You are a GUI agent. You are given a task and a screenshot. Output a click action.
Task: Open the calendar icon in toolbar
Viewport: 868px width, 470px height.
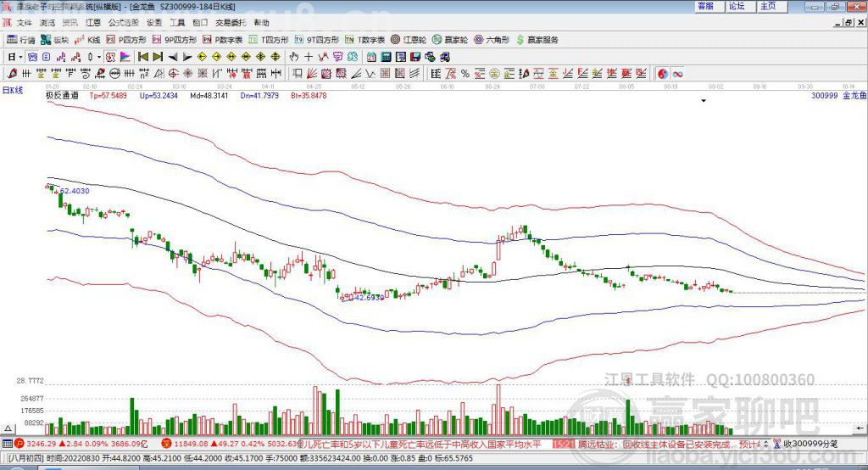(x=371, y=57)
